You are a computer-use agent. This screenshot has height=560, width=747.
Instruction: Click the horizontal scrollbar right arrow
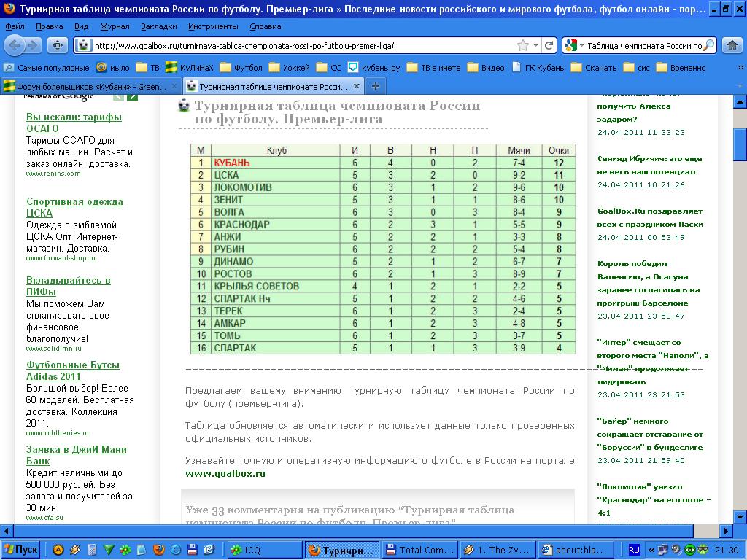click(727, 531)
